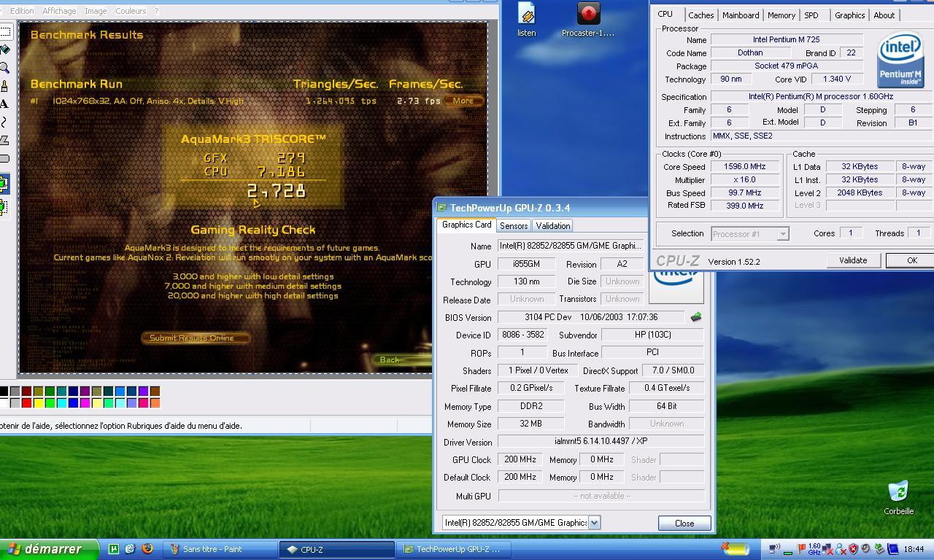934x560 pixels.
Task: Click the green quick launch icon next to démarrer
Action: pyautogui.click(x=114, y=549)
